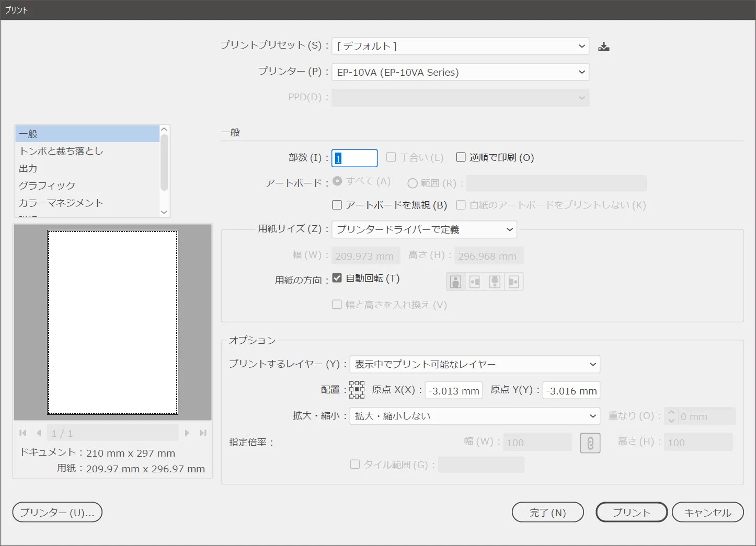
Task: Select portrait down paper orientation icon
Action: click(495, 282)
